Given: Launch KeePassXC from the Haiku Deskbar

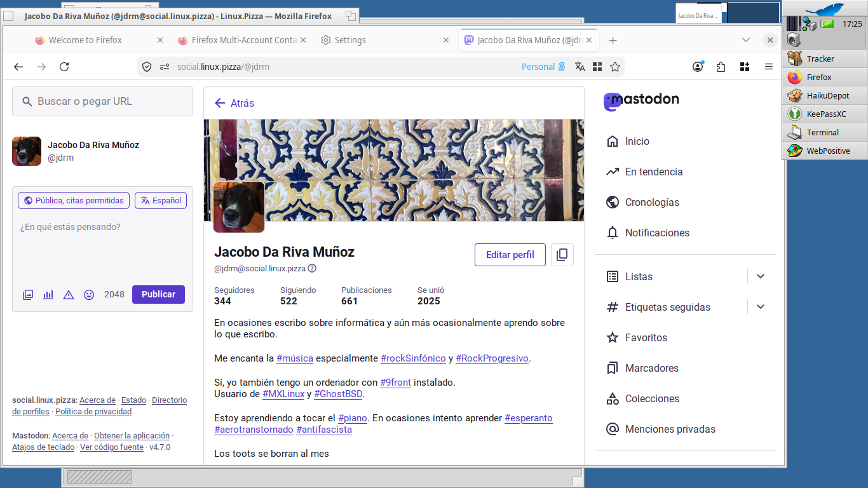Looking at the screenshot, I should coord(825,114).
